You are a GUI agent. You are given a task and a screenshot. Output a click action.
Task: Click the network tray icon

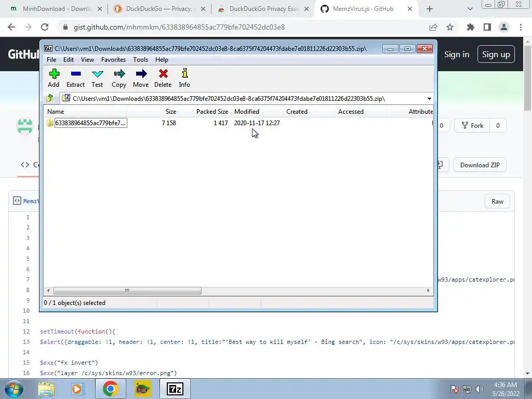(x=467, y=389)
